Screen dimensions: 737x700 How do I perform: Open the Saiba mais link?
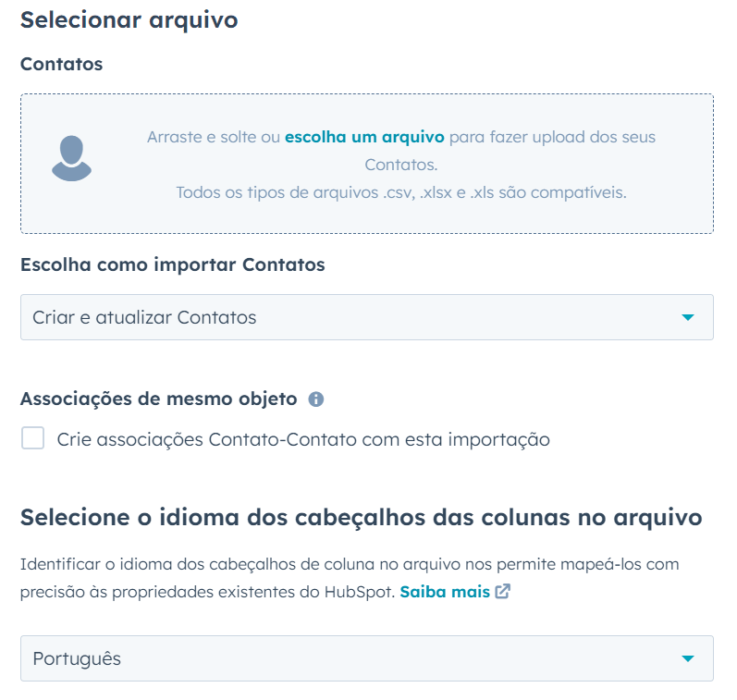point(445,592)
